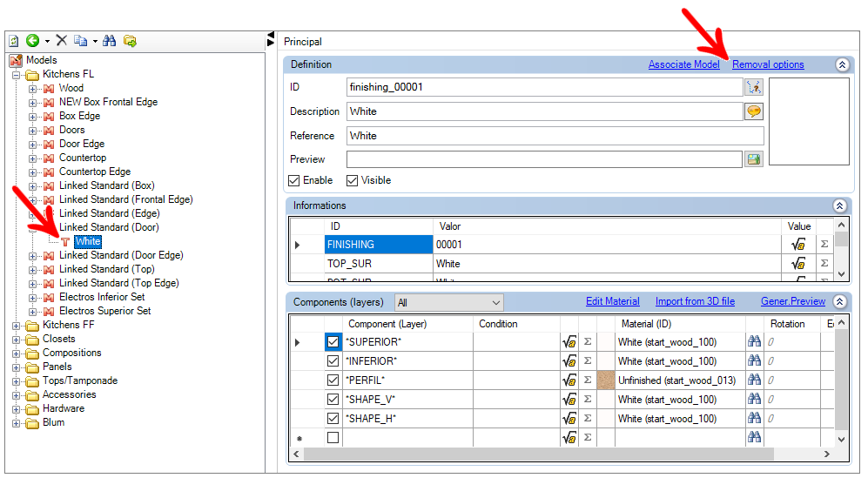Click the green back arrow icon
Viewport: 868px width, 478px height.
pos(33,40)
